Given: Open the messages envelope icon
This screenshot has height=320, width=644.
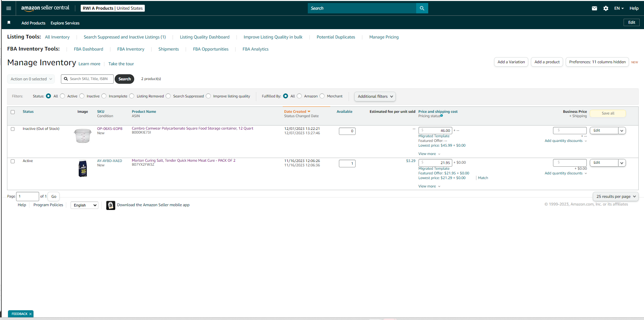Looking at the screenshot, I should click(594, 8).
